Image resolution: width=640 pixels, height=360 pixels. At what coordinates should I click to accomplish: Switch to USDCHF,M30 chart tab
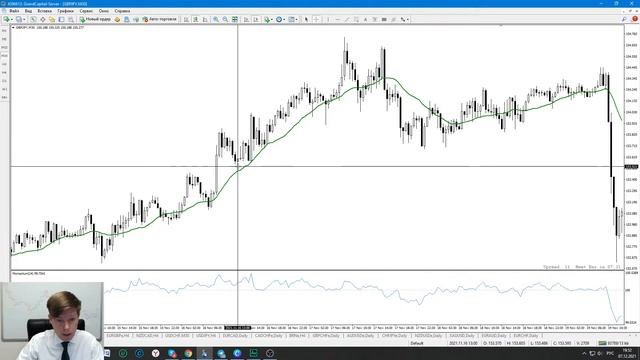177,336
